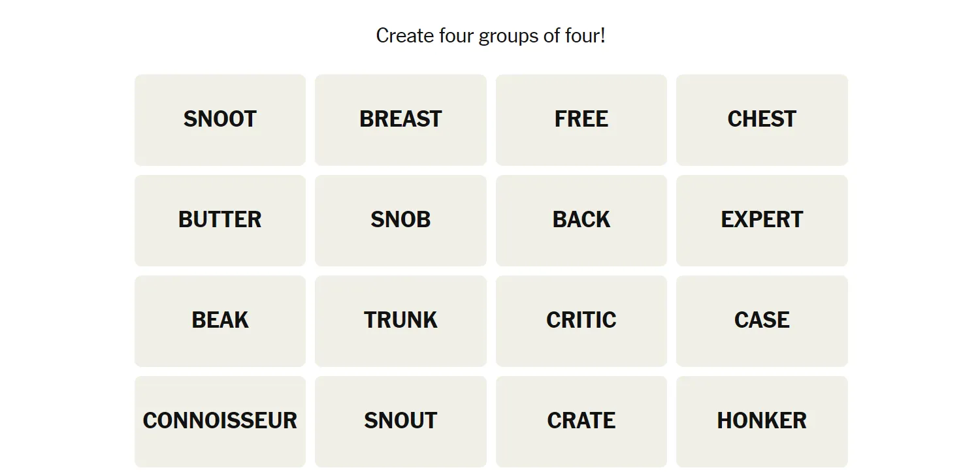
Task: Select the CRITIC tile
Action: tap(581, 321)
